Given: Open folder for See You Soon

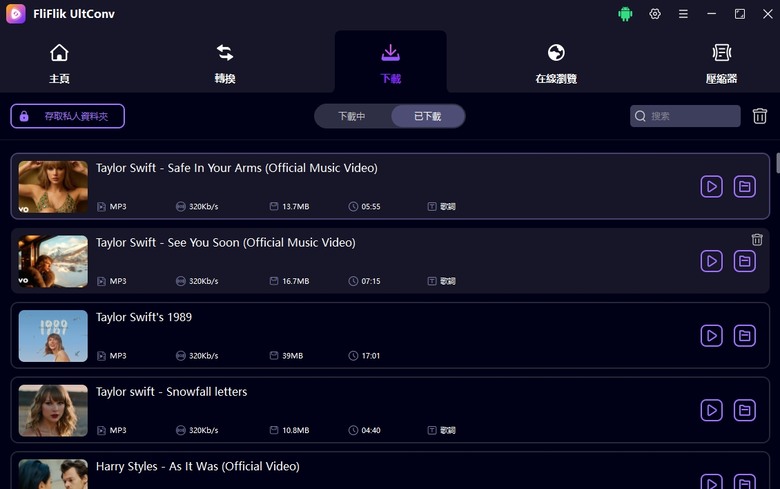Looking at the screenshot, I should tap(745, 261).
